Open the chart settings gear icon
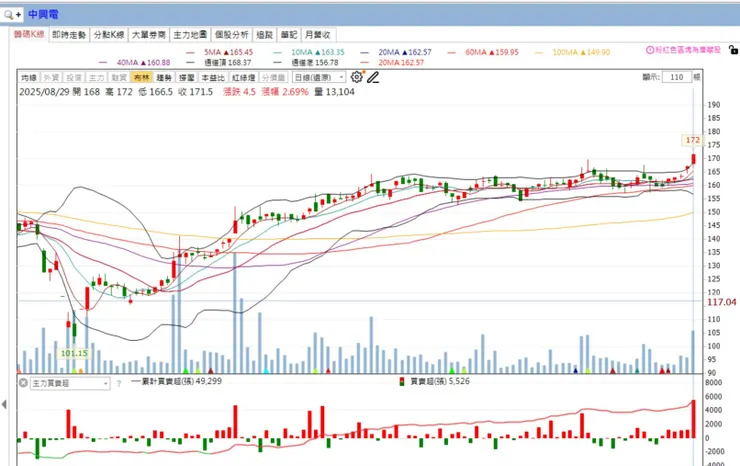Viewport: 740px width, 466px height. pos(356,77)
